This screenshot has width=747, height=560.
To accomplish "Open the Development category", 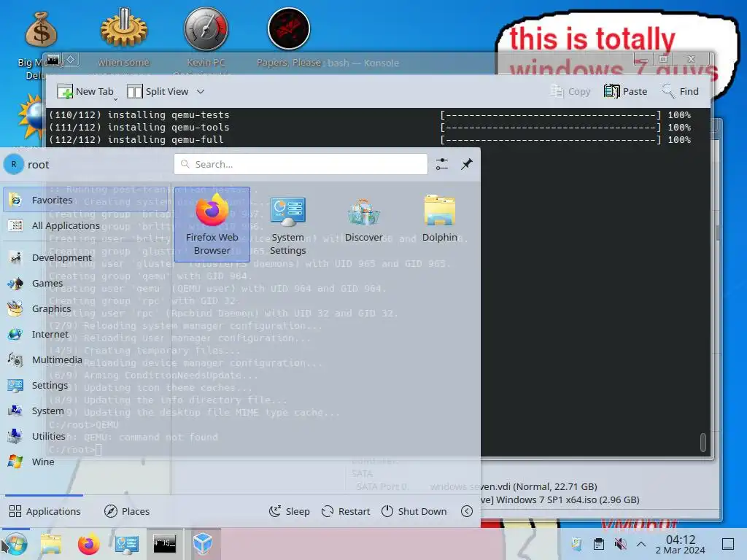I will pyautogui.click(x=85, y=257).
